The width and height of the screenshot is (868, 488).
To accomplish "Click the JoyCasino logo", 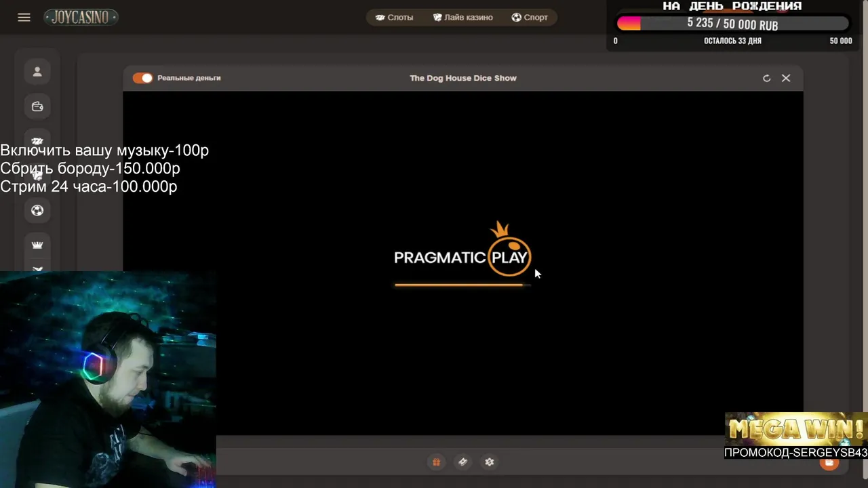I will (x=81, y=18).
